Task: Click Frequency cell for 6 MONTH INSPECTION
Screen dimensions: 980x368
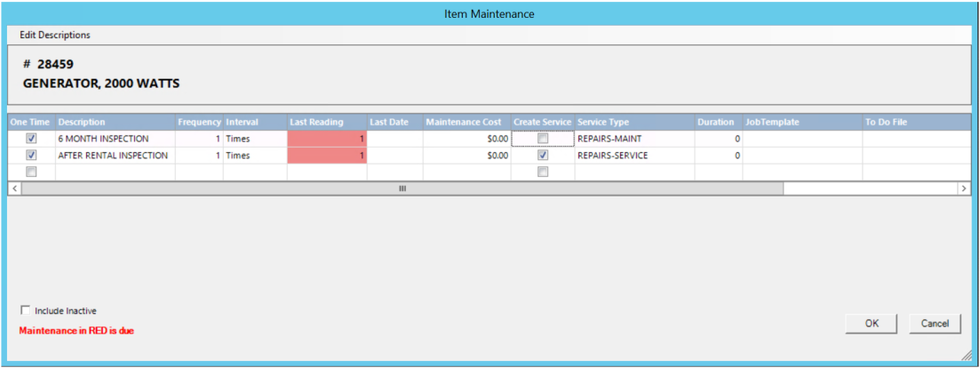Action: pos(199,139)
